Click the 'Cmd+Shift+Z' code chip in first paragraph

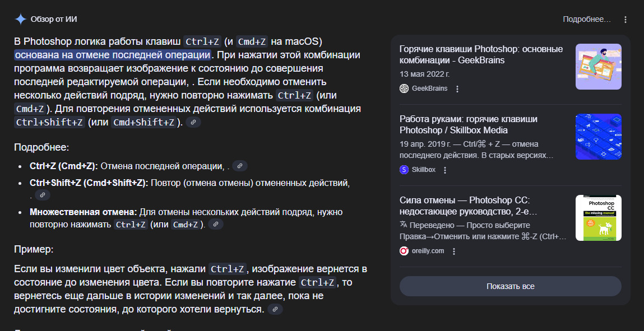(143, 123)
